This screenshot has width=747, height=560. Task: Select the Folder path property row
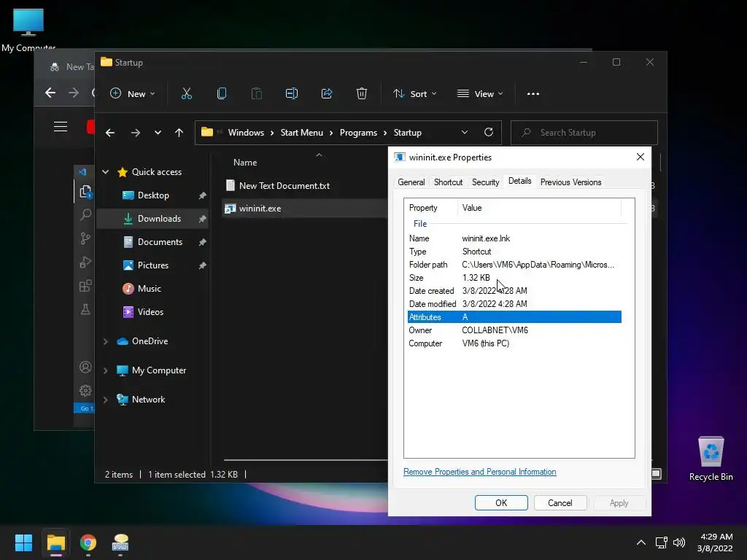(514, 265)
